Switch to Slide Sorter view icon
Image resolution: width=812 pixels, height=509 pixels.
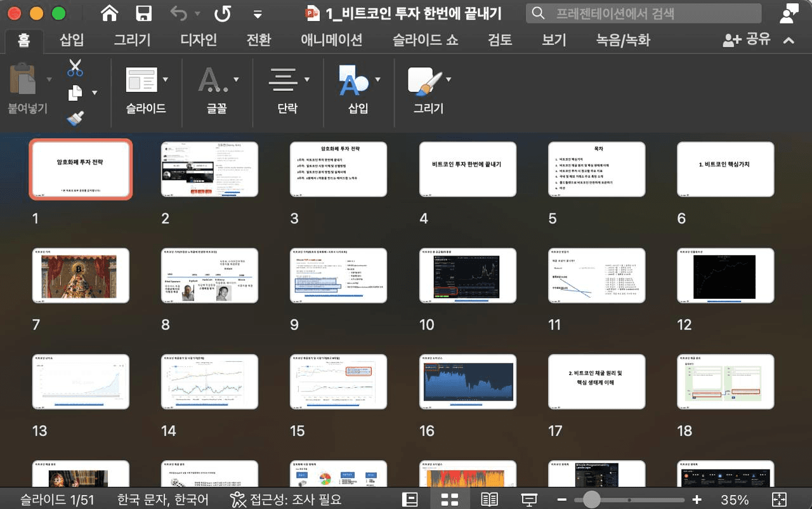(x=450, y=499)
